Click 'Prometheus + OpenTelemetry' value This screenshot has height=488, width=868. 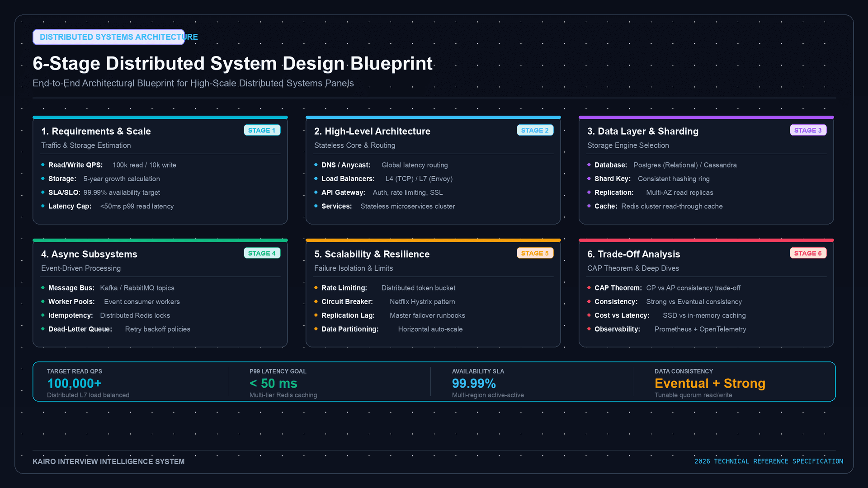(x=700, y=329)
